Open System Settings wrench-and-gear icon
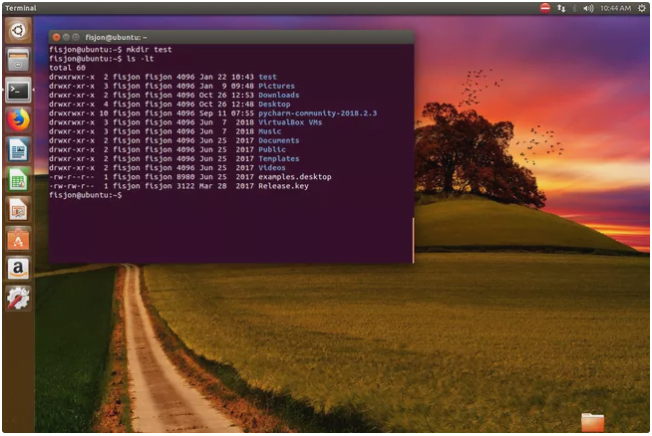 click(x=18, y=299)
